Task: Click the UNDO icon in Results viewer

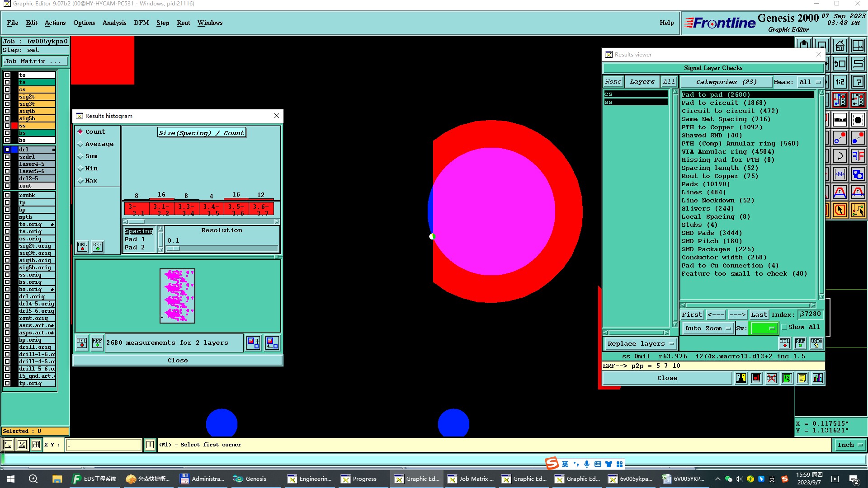Action: [x=816, y=343]
